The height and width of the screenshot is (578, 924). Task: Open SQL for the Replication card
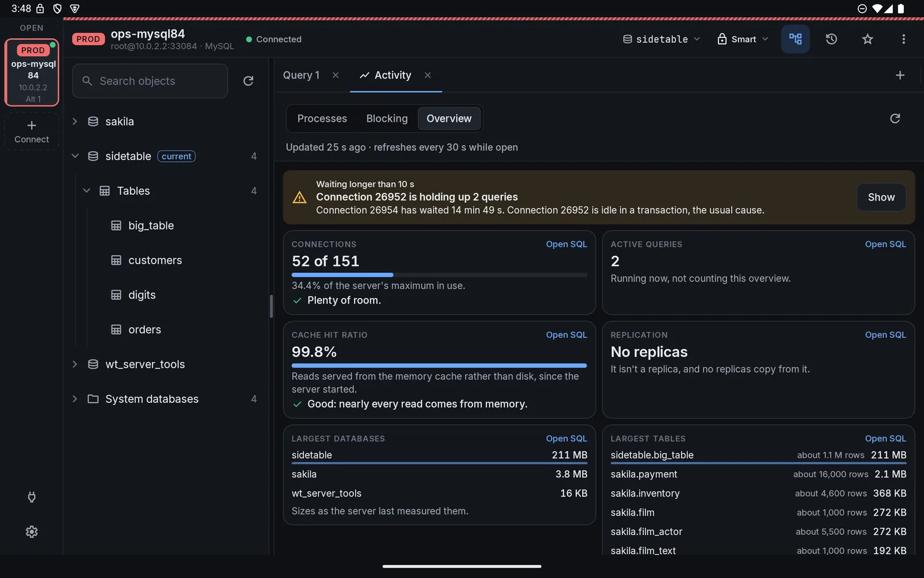pyautogui.click(x=885, y=335)
